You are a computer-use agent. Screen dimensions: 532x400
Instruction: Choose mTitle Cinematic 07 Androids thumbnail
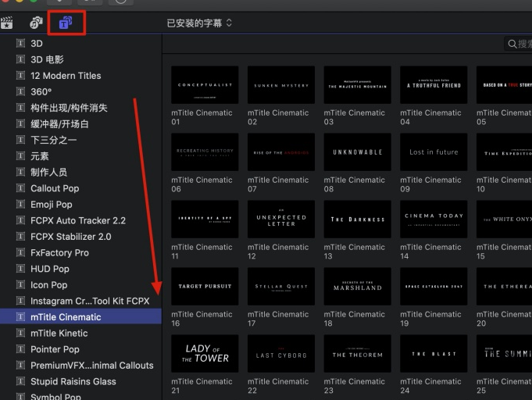coord(281,152)
